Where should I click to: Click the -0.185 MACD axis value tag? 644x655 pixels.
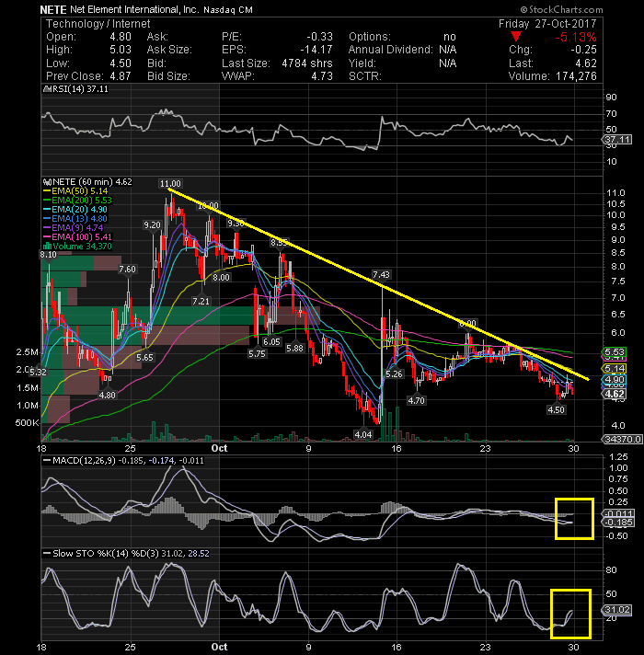click(x=617, y=523)
